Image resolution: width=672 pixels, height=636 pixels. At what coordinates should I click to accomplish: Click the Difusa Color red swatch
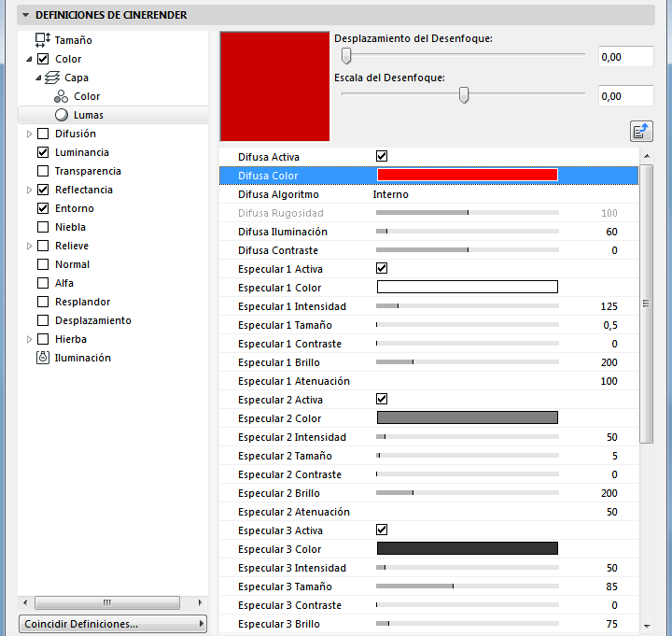(x=468, y=175)
